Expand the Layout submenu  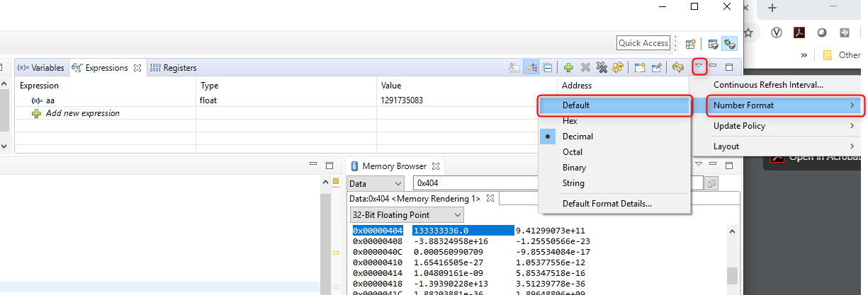pos(777,146)
